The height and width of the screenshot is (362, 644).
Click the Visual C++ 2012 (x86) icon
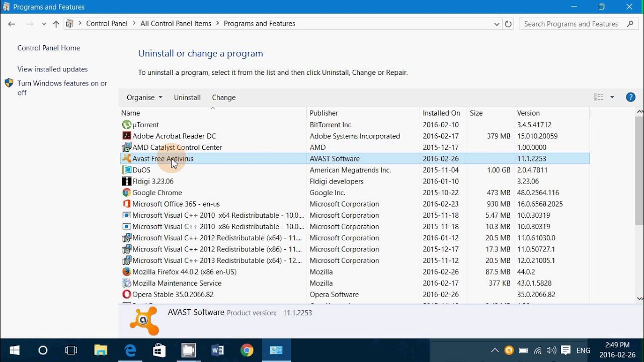click(x=127, y=249)
